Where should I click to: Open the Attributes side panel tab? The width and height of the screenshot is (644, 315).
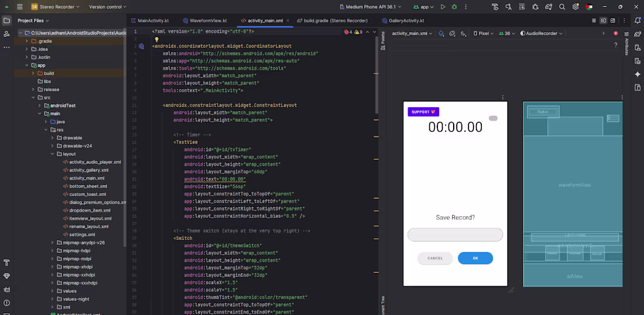tap(626, 43)
